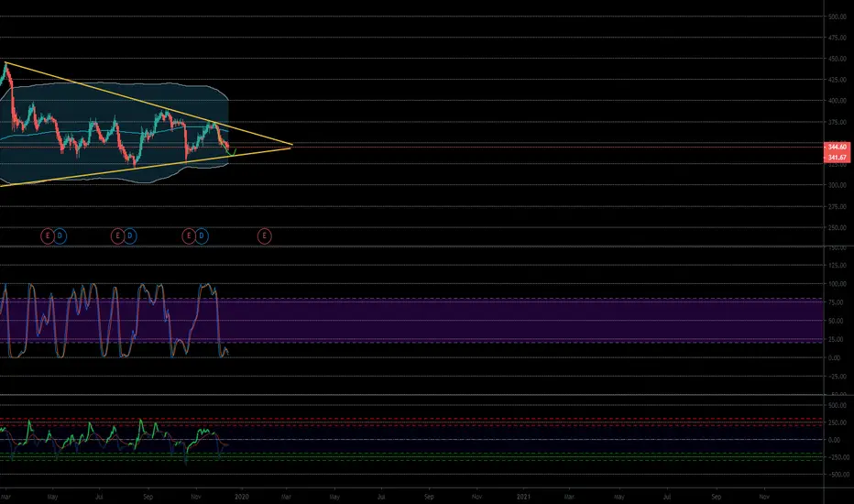
Task: Click the dividend D marker above May 2019
Action: click(x=60, y=236)
